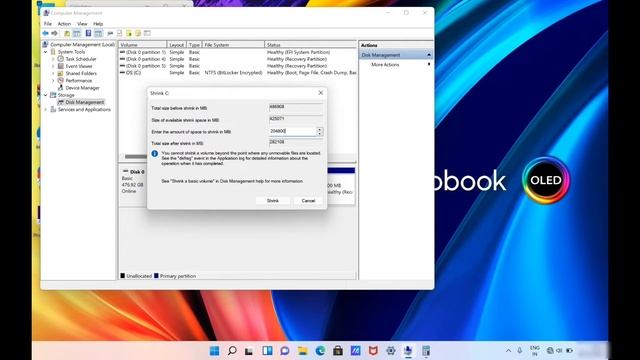Screen dimensions: 640x360
Task: Select the (Disk 0 partition 1) volume row
Action: pos(238,52)
